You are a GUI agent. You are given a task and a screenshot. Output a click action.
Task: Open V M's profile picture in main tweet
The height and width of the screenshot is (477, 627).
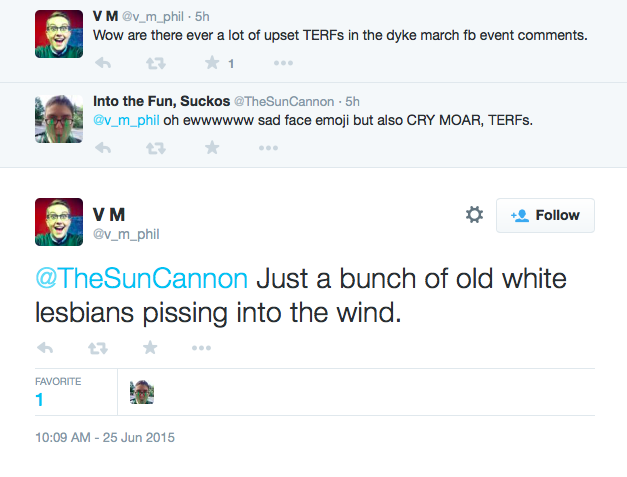click(x=59, y=221)
